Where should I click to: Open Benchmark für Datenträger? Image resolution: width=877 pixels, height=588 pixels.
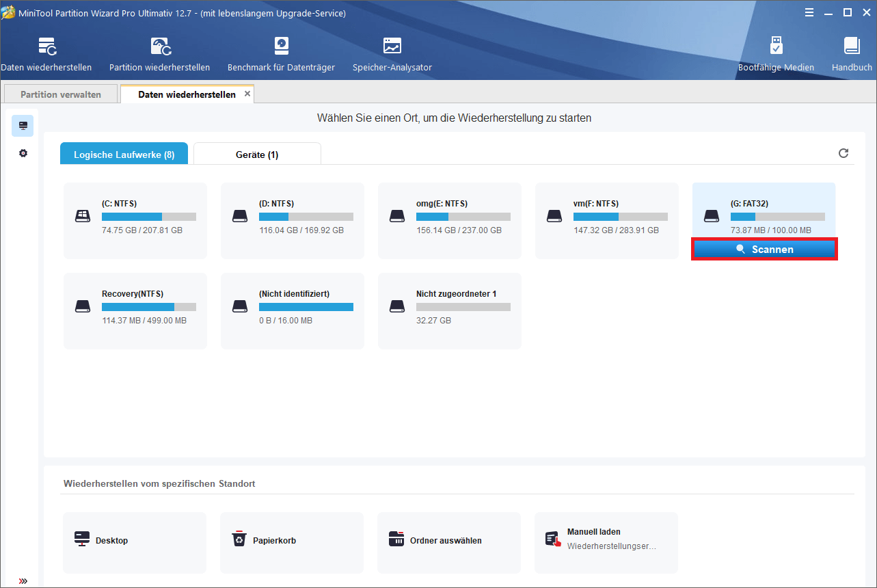[281, 55]
